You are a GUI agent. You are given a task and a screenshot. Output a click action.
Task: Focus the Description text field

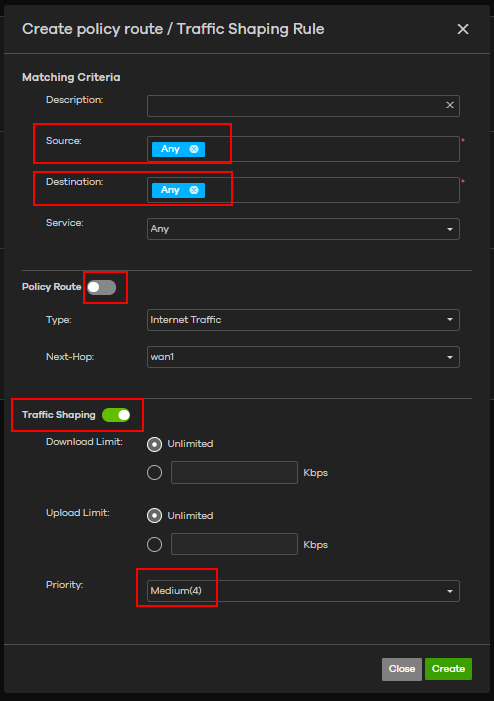tap(295, 106)
